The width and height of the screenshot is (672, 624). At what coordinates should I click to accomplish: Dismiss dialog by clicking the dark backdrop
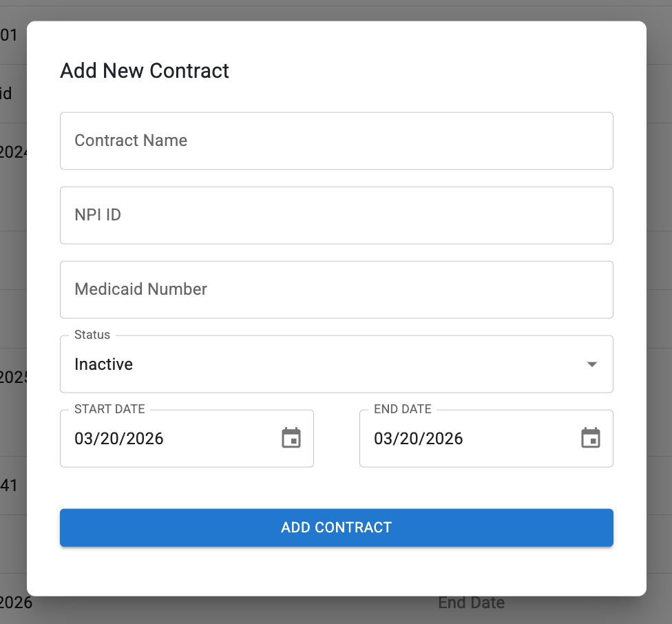(x=660, y=310)
